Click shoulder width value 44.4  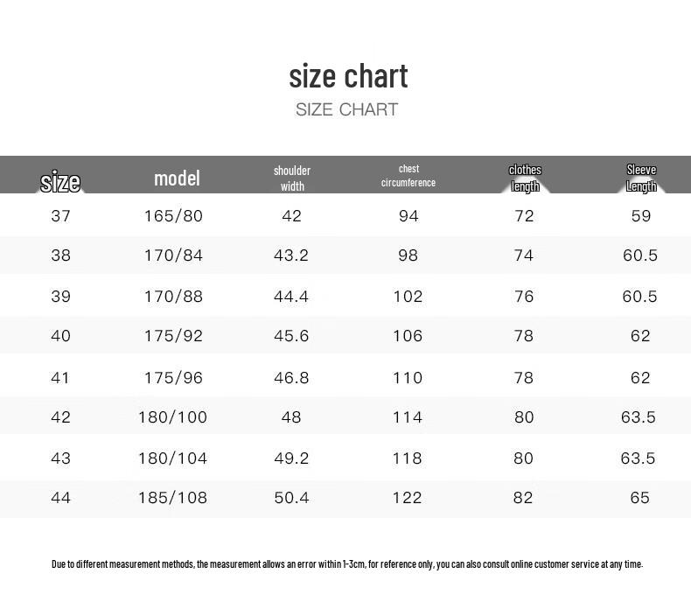[x=291, y=297]
